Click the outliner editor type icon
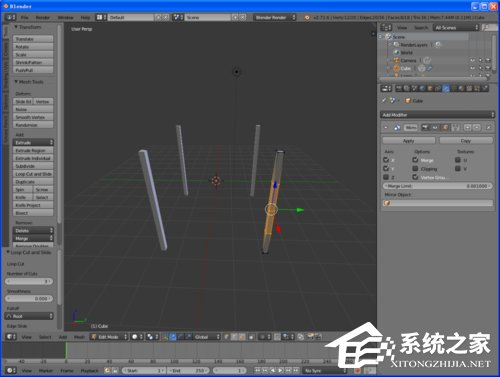Viewport: 500px width, 377px height. (386, 28)
